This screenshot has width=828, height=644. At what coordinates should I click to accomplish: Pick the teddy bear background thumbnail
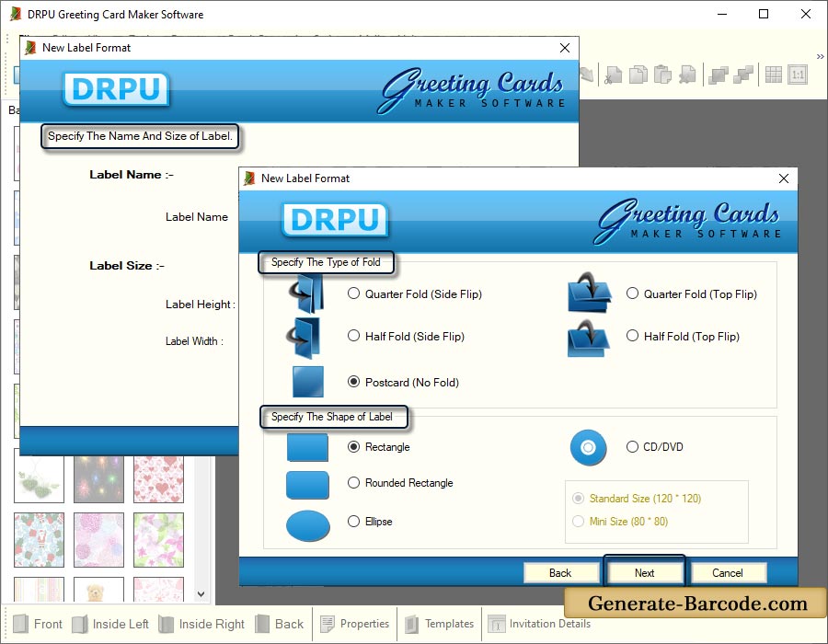coord(98,590)
